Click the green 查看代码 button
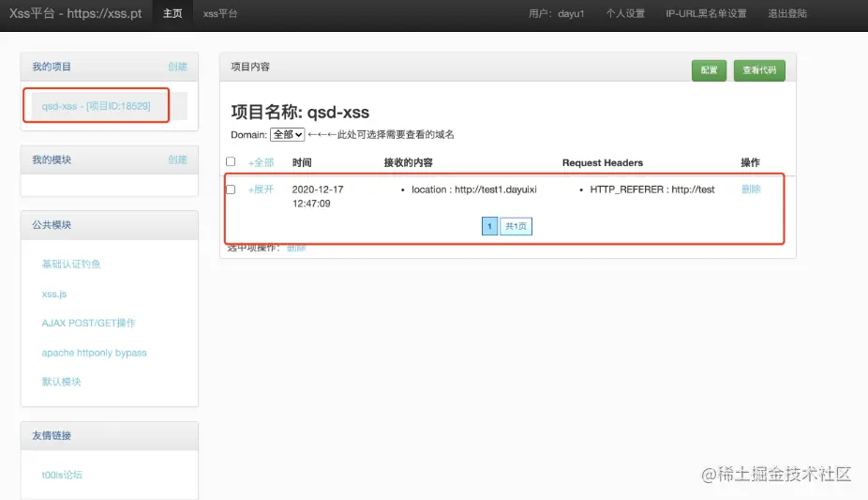 (x=759, y=70)
